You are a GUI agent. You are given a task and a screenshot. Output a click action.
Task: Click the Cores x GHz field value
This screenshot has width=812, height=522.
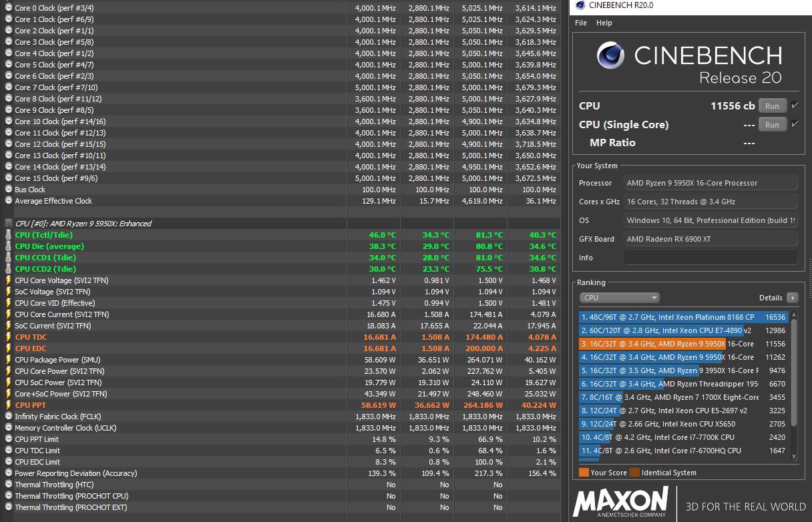[x=710, y=202]
